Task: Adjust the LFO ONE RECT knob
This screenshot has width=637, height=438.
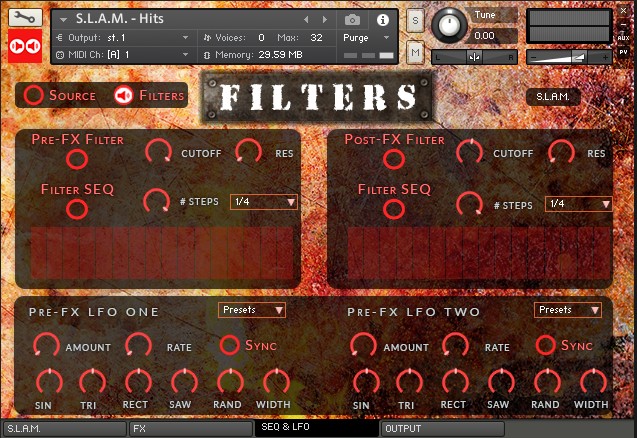Action: point(139,382)
